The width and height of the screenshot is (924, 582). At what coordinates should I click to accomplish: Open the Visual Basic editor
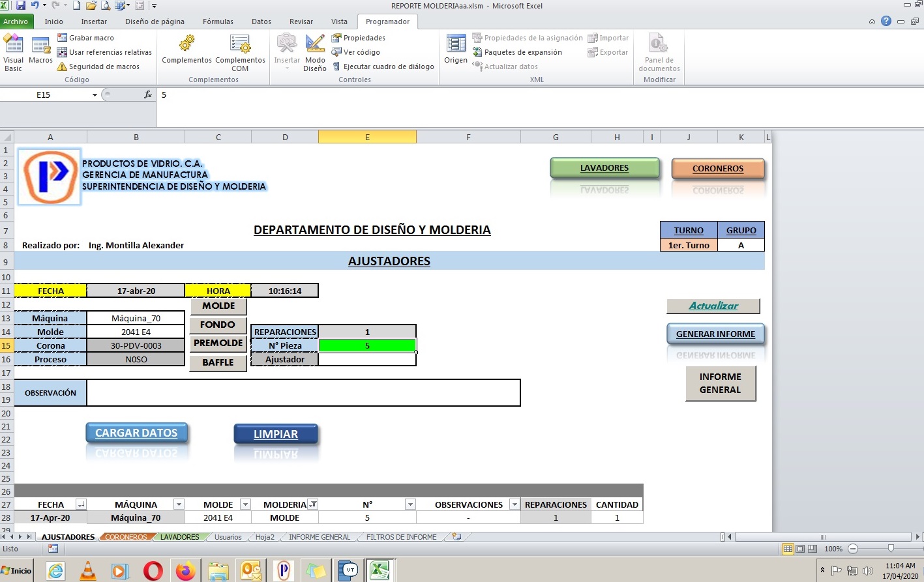pyautogui.click(x=13, y=52)
